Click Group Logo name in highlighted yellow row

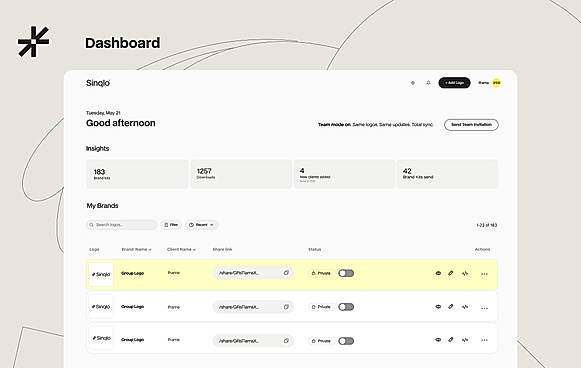133,273
